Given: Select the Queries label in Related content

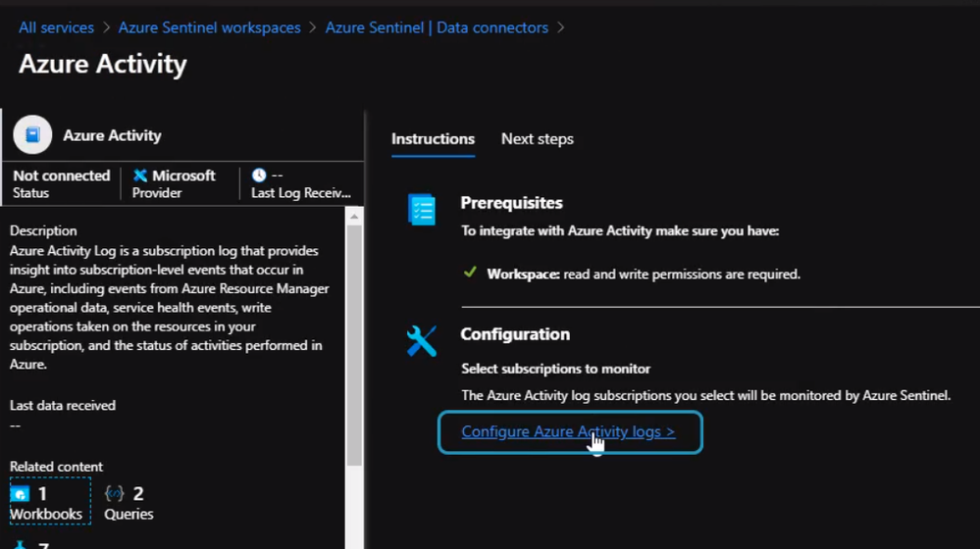Looking at the screenshot, I should tap(129, 514).
